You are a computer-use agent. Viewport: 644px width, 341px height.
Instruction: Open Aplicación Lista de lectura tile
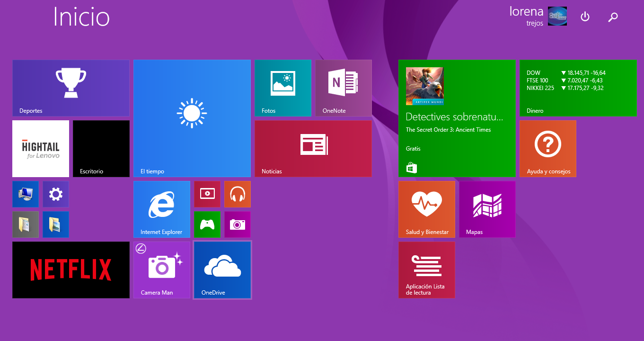coord(427,270)
